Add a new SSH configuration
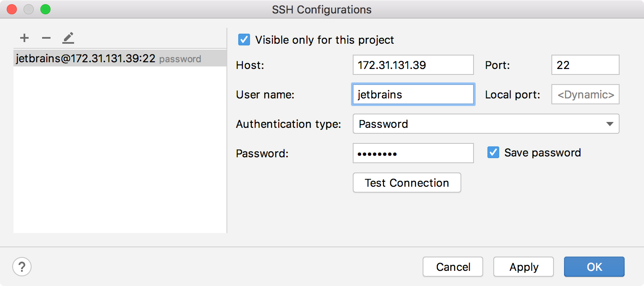644x286 pixels. (24, 38)
